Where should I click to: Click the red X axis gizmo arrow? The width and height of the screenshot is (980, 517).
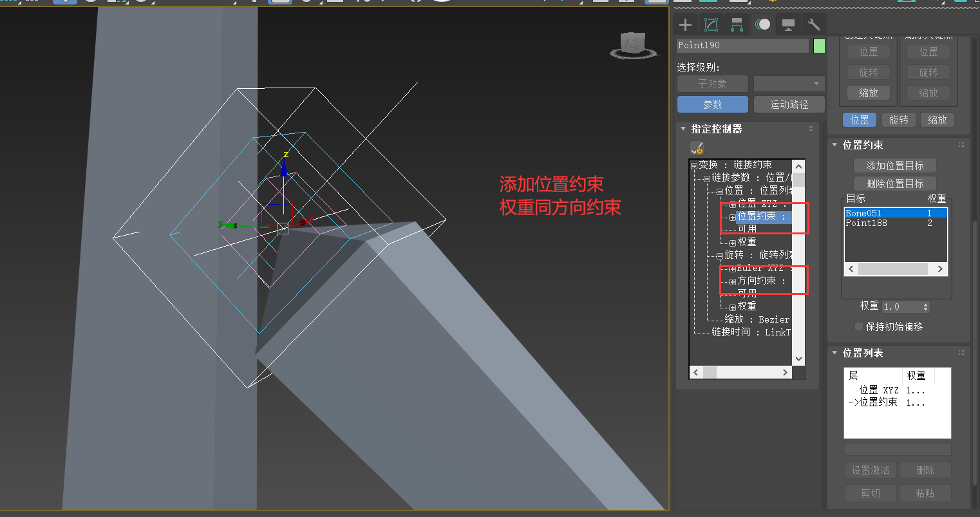click(303, 223)
